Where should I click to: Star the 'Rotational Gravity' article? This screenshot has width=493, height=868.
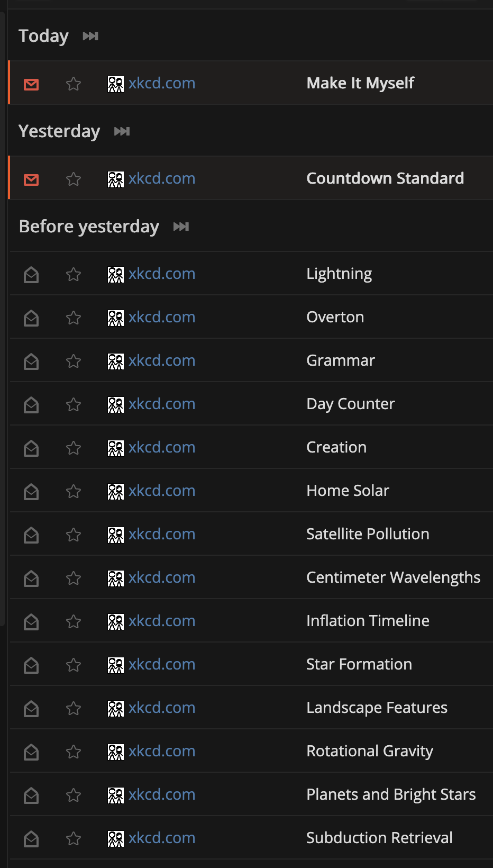point(74,752)
